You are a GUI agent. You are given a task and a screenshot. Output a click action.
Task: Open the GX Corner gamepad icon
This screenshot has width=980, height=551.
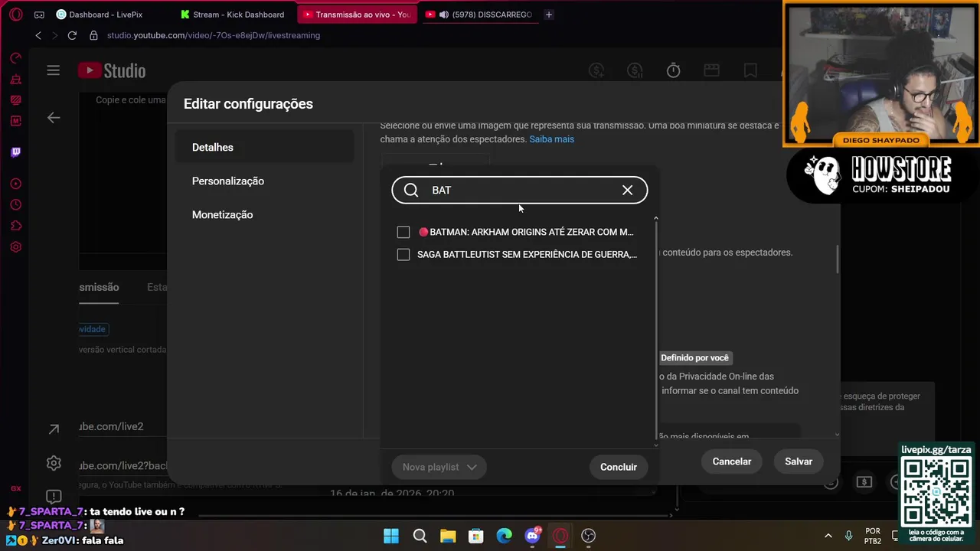(40, 15)
